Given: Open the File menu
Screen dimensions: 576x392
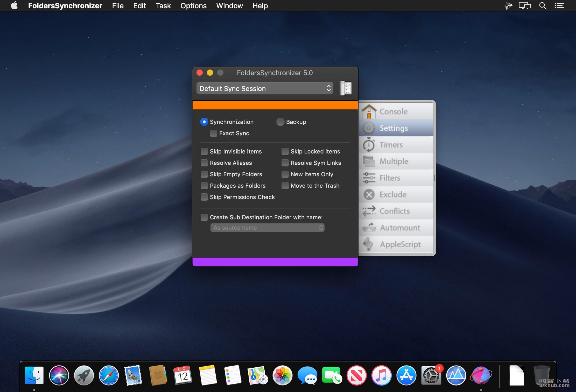Looking at the screenshot, I should (x=118, y=6).
